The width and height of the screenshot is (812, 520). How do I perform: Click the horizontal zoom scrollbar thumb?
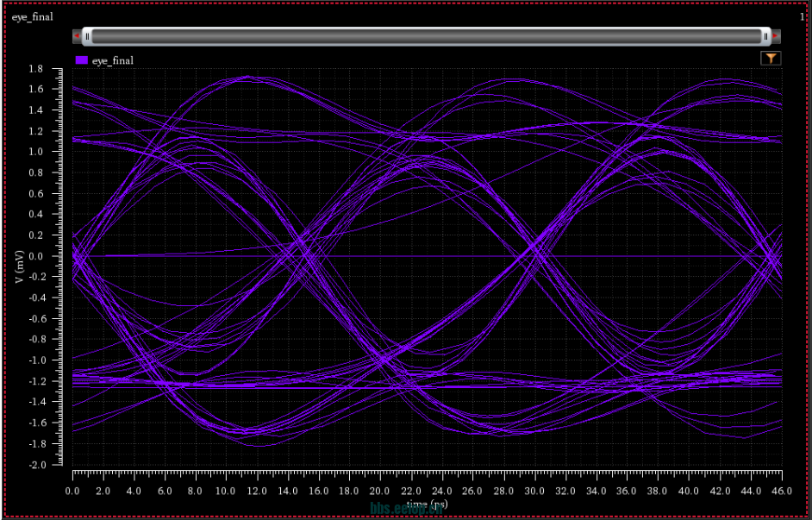427,36
